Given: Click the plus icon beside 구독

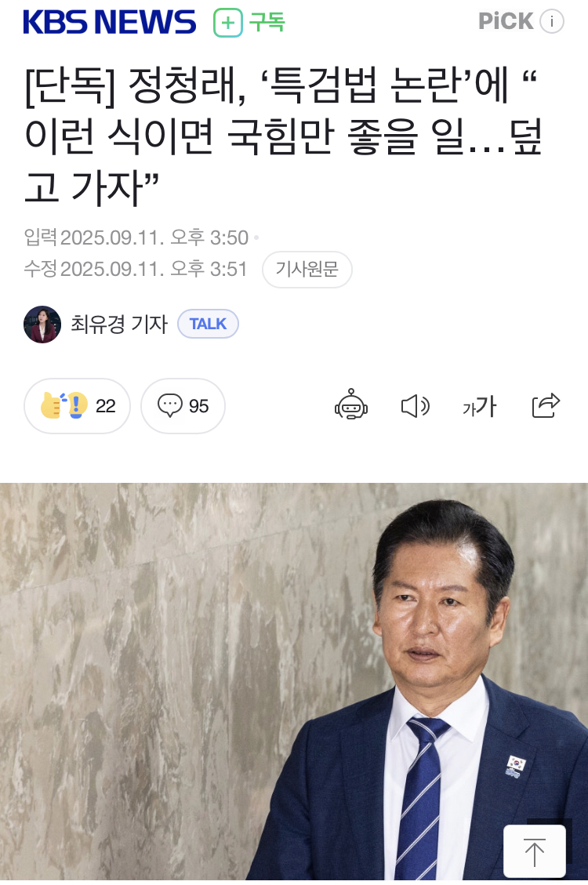Looking at the screenshot, I should point(228,24).
